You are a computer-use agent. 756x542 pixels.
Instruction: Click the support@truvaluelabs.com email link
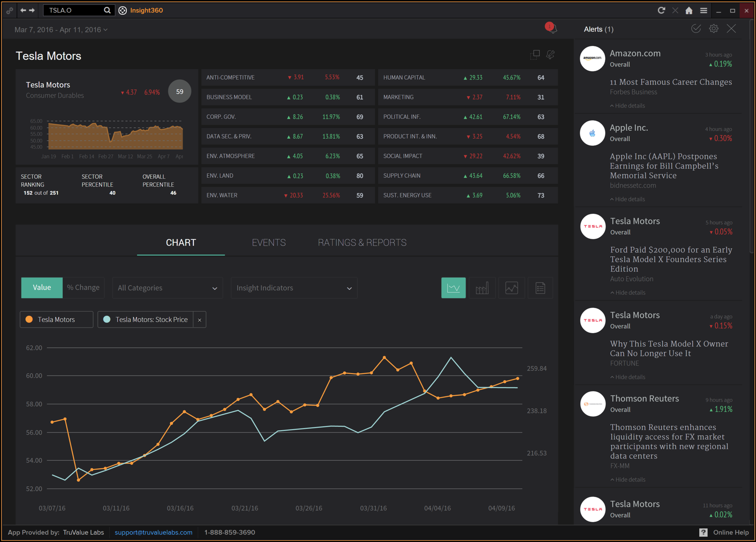(153, 532)
